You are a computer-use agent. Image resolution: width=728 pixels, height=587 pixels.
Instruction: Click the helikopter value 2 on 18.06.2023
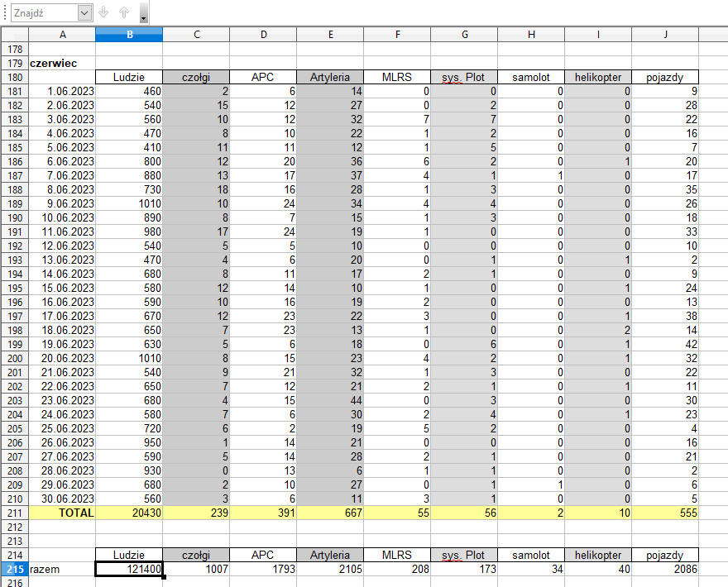(598, 330)
